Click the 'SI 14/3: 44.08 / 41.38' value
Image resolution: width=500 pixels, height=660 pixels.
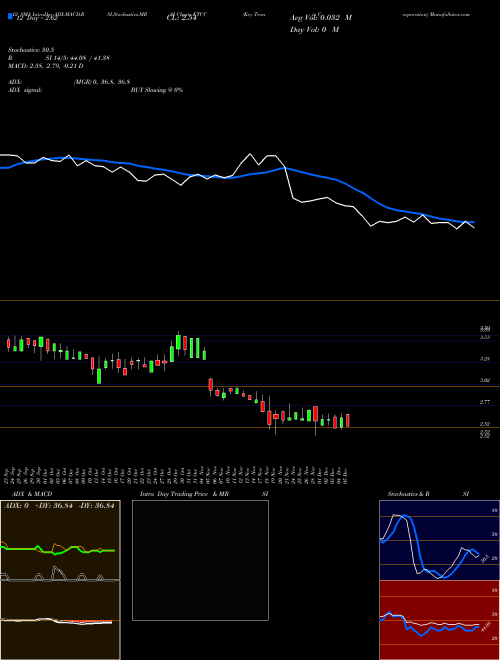78,58
